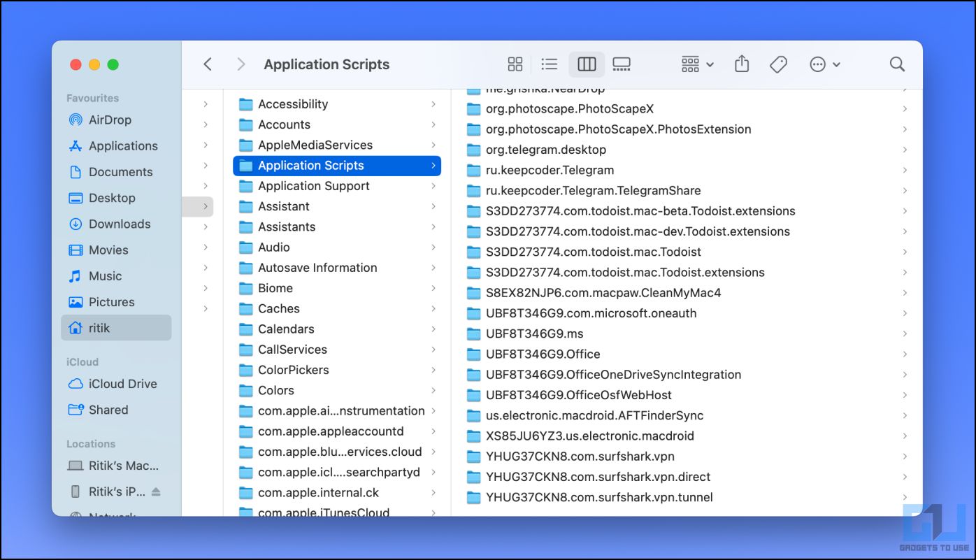This screenshot has width=976, height=560.
Task: Select YHUG37CKN8.com.surfshark.vpn.direct folder
Action: (687, 477)
